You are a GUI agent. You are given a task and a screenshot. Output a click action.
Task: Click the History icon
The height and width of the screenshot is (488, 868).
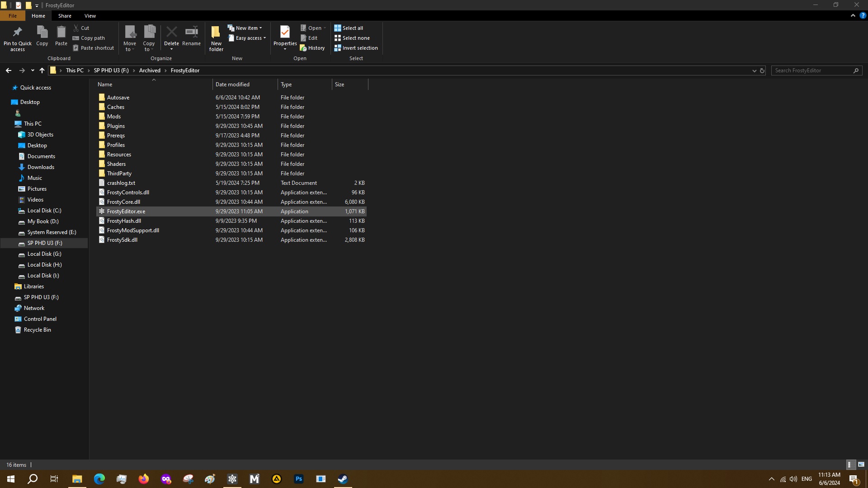[x=312, y=48]
